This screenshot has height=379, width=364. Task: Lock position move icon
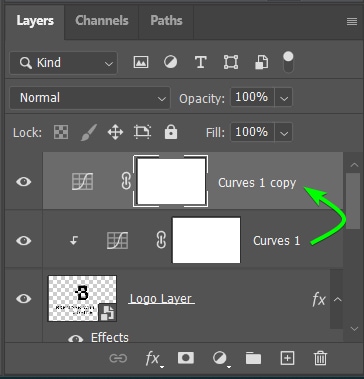pos(115,132)
